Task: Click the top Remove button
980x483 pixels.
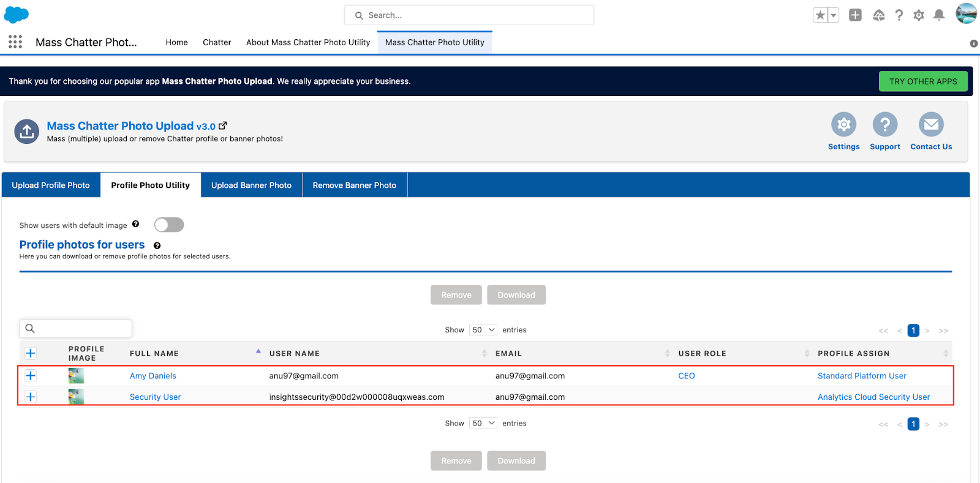Action: pyautogui.click(x=456, y=295)
